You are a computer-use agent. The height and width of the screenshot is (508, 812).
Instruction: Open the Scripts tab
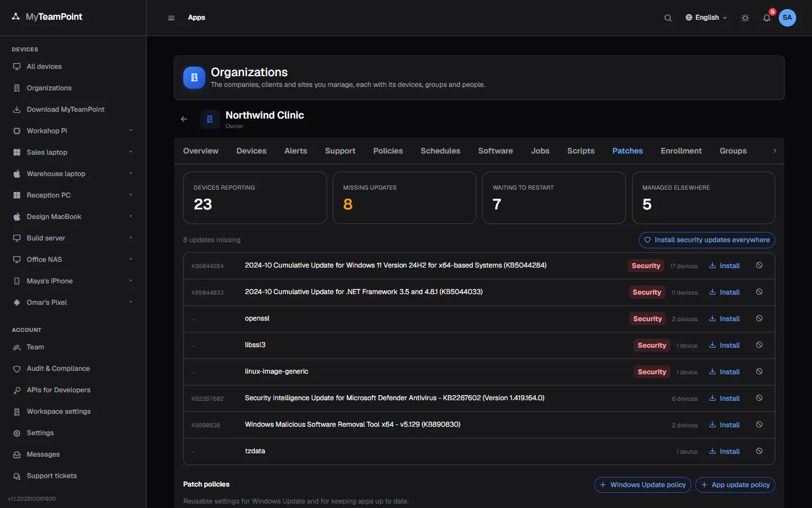coord(581,151)
